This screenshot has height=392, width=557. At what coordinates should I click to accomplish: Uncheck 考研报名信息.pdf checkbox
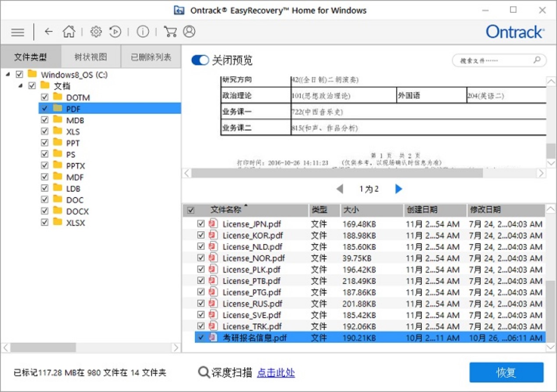pyautogui.click(x=201, y=338)
